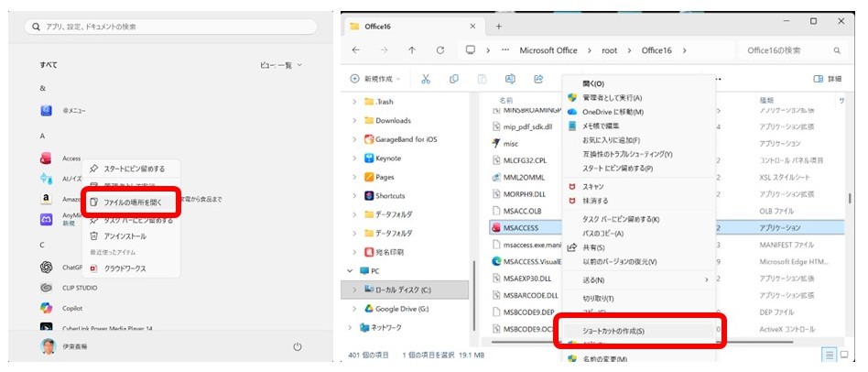
Task: Click the Rename icon in Explorer toolbar
Action: click(510, 79)
